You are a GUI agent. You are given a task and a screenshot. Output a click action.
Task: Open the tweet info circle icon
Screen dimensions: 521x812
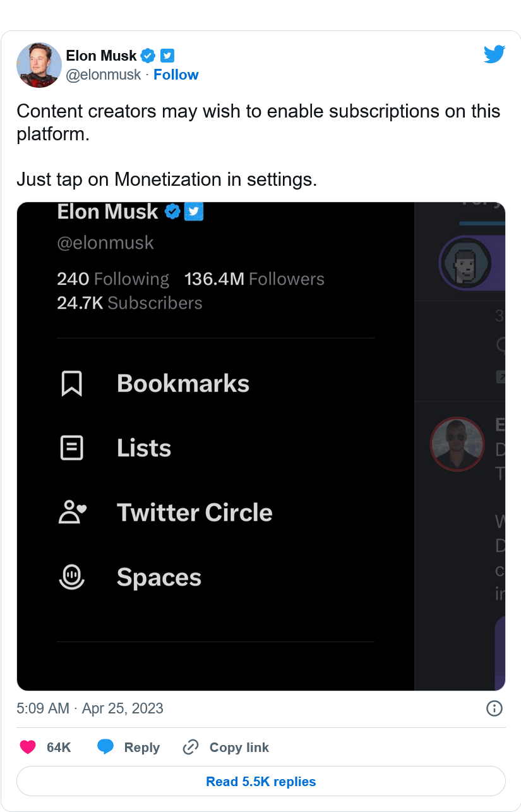[494, 708]
